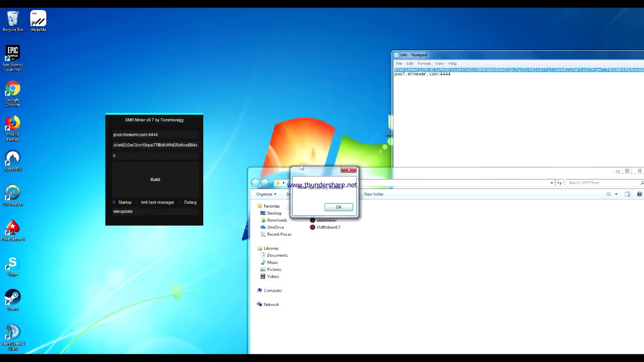
Task: Open the Notepad Edit menu
Action: pyautogui.click(x=410, y=63)
